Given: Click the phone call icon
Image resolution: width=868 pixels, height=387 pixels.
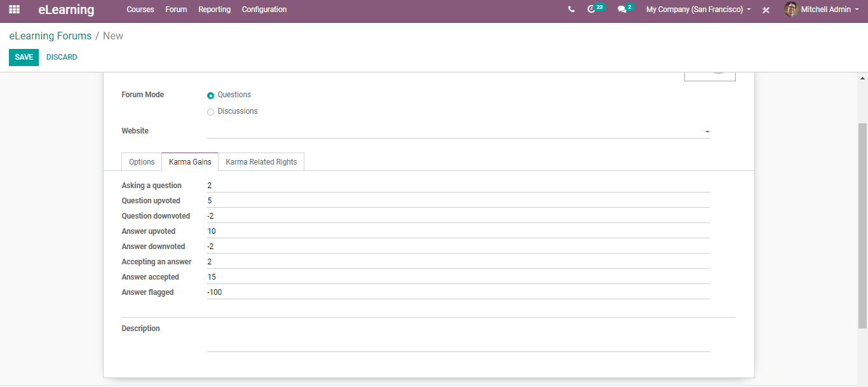Looking at the screenshot, I should pos(571,10).
